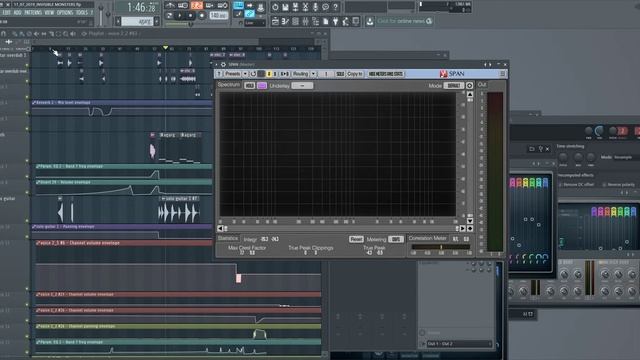Open SPAN spectrum mode edit gear icon
Viewport: 640px width, 360px height.
469,85
